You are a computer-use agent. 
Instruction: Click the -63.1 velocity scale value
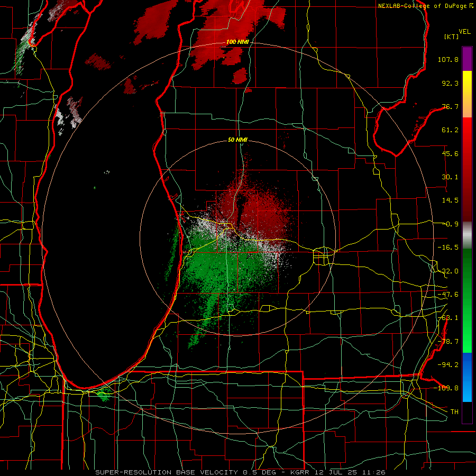(448, 318)
